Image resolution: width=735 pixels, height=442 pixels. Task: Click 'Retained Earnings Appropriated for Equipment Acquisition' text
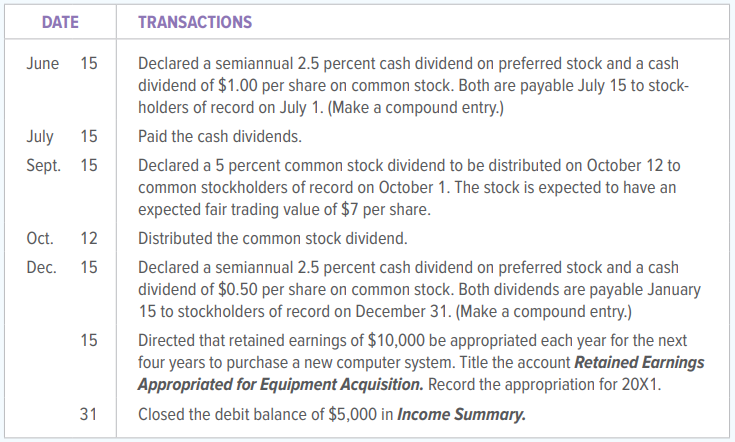click(x=421, y=374)
